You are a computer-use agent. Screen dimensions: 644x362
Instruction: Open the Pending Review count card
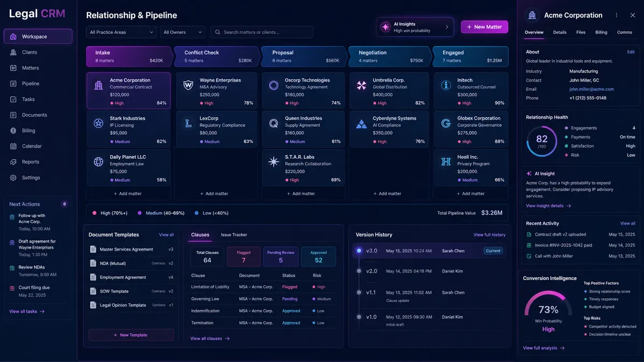tap(281, 256)
